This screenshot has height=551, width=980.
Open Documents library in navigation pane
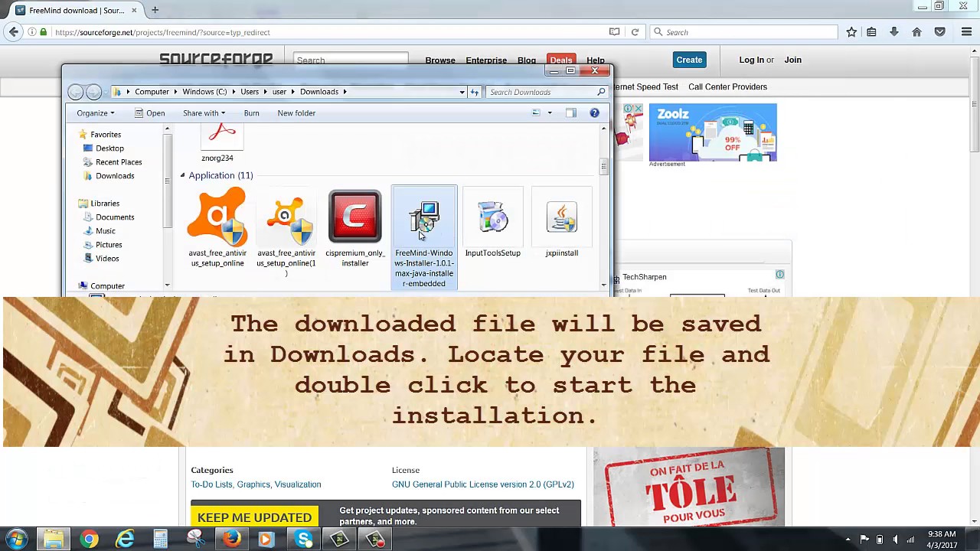pos(115,217)
